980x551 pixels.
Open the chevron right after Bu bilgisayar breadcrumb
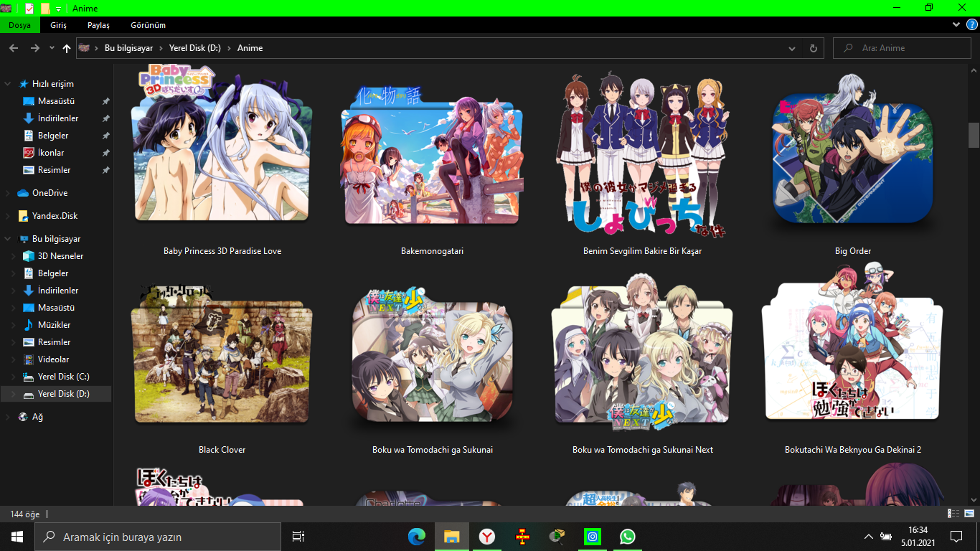(x=161, y=48)
